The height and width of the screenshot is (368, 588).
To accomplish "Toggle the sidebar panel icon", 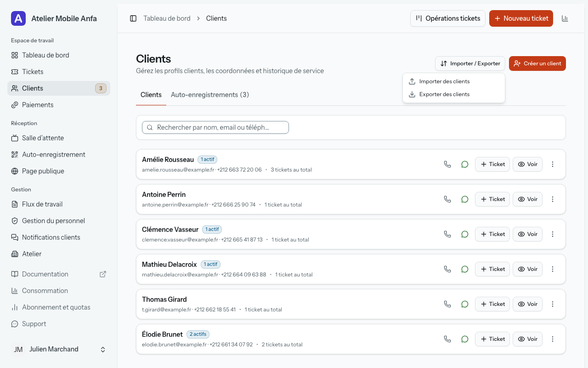I will [x=133, y=18].
